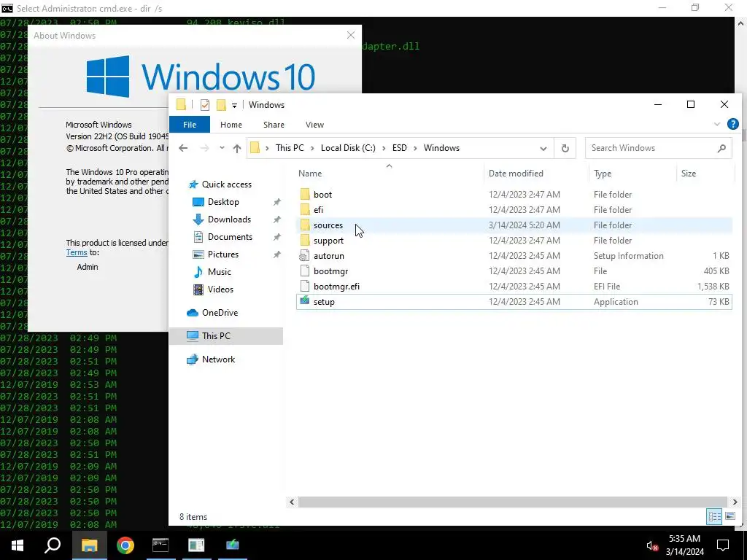Click the Properties quick access toolbar icon
This screenshot has width=747, height=560.
coord(205,105)
